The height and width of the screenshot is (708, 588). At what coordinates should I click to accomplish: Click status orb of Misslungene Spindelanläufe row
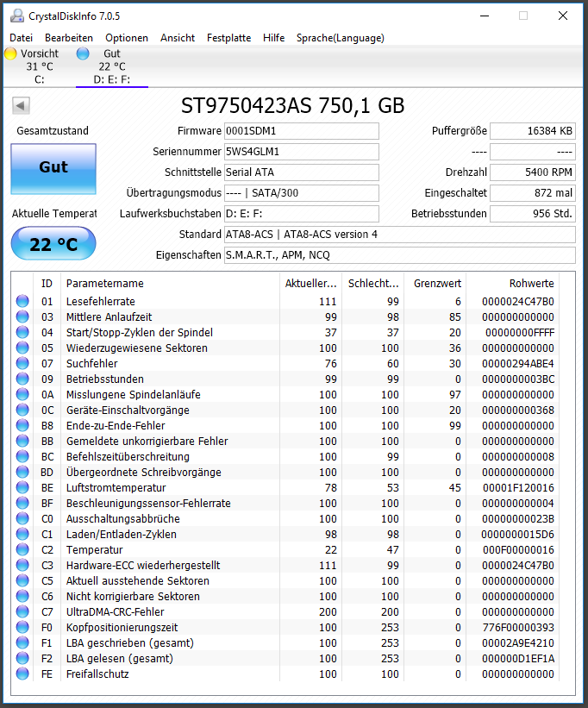22,394
